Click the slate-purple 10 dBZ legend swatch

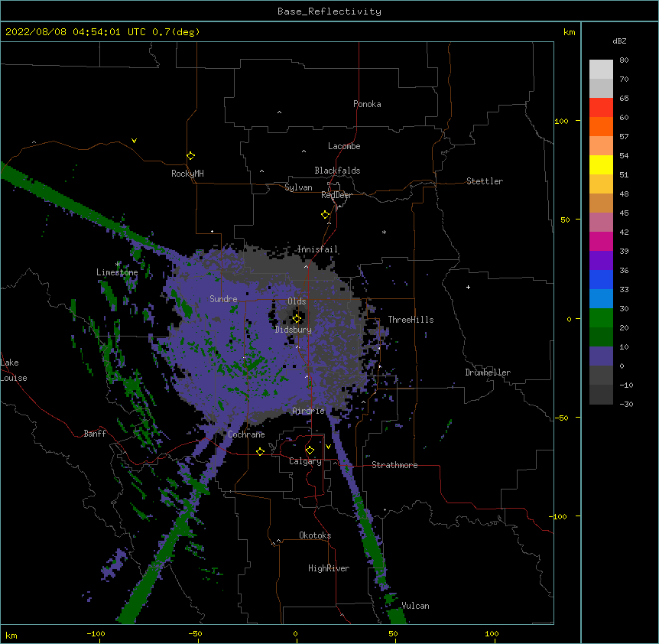point(601,356)
